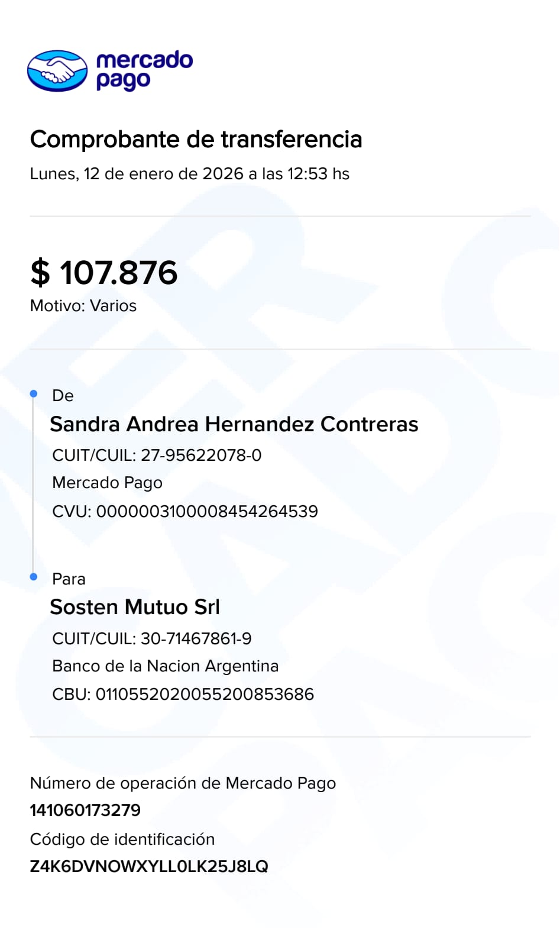Select recipient name Sosten Mutuo Srl

click(135, 607)
